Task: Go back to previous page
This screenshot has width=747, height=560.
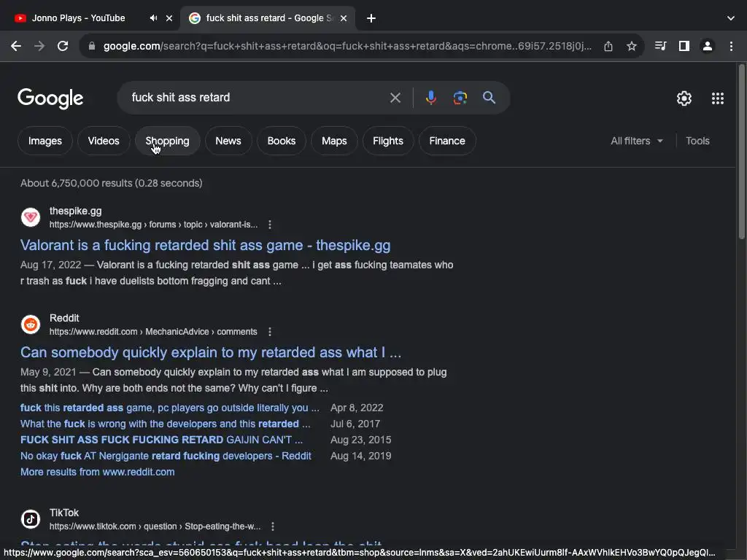Action: click(x=16, y=46)
